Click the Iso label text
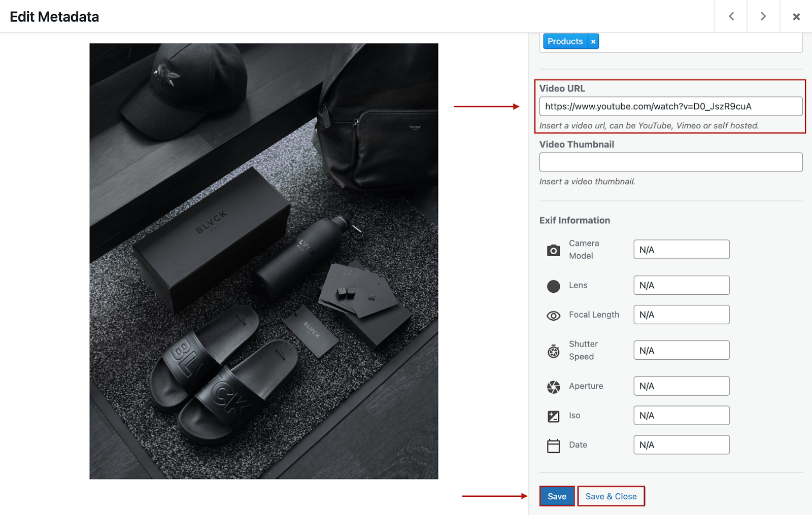The width and height of the screenshot is (812, 515). (x=574, y=416)
